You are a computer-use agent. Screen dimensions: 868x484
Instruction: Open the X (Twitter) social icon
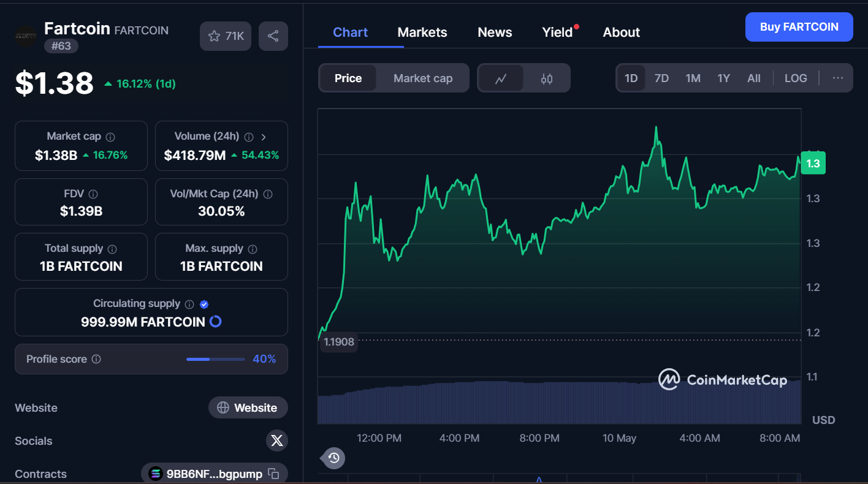pos(277,441)
